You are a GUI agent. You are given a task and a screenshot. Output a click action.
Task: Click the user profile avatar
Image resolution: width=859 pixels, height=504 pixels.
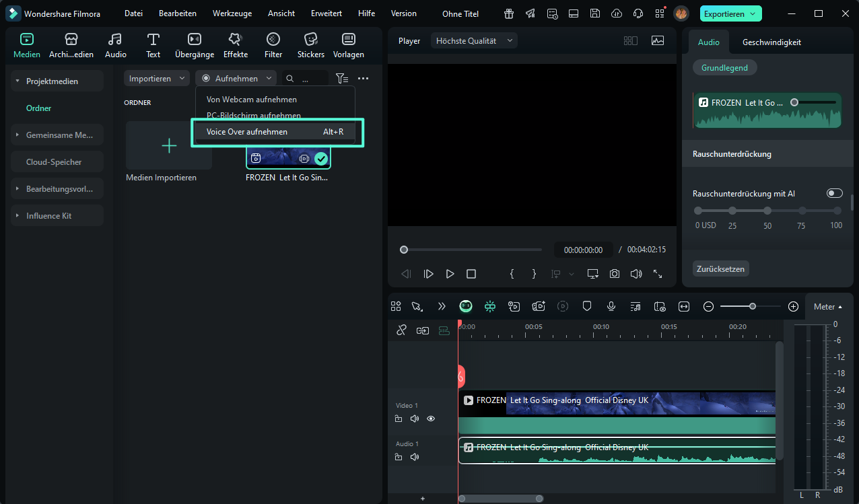[681, 13]
